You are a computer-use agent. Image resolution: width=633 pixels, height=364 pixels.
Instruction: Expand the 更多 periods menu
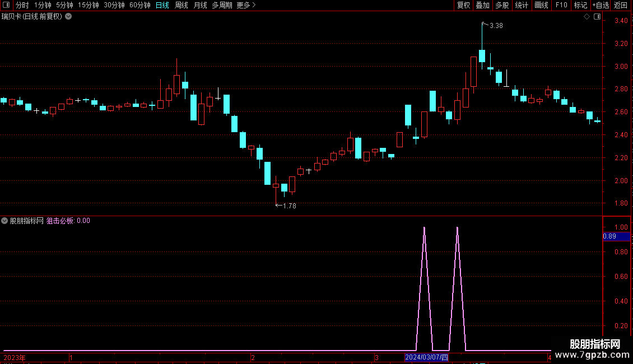[x=246, y=5]
